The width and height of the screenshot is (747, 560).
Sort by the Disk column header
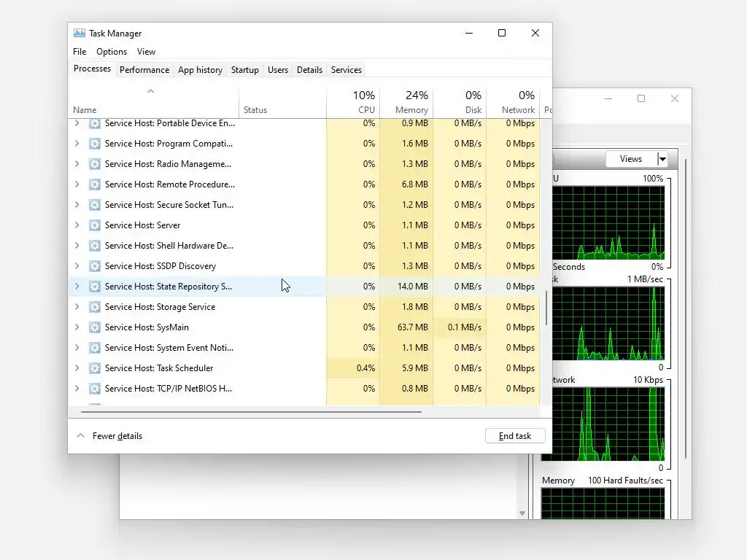[x=460, y=102]
